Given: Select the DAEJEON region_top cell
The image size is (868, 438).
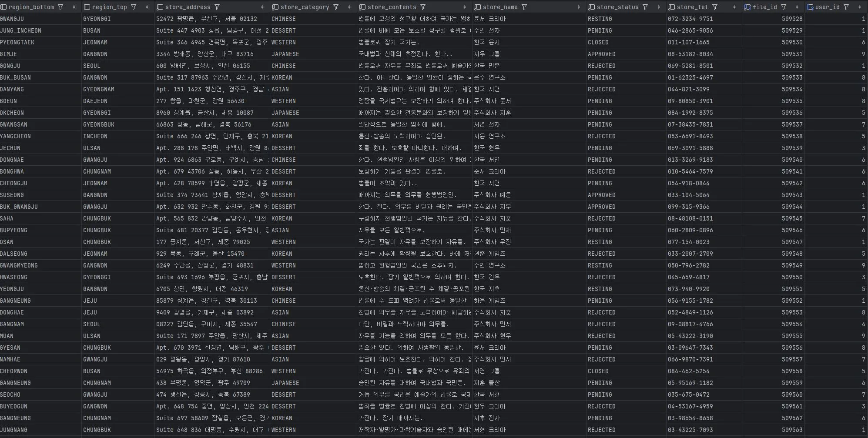Looking at the screenshot, I should click(118, 101).
